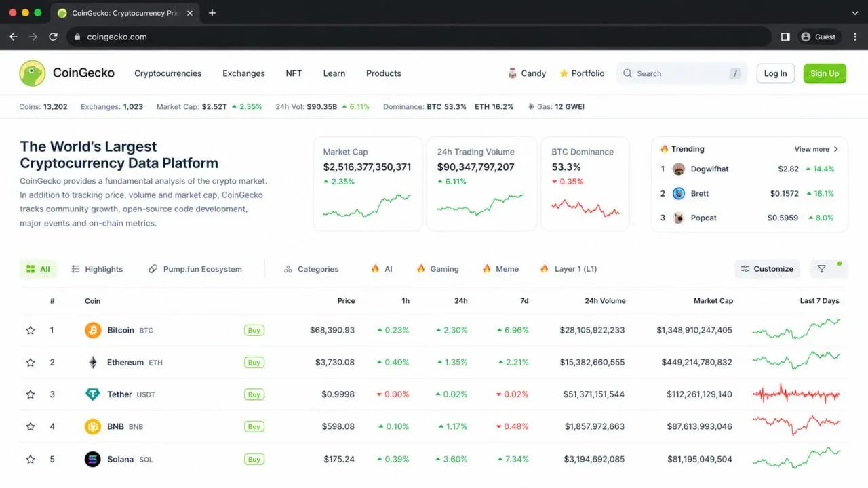The width and height of the screenshot is (868, 488).
Task: Click Buy button next to Ethereum
Action: click(254, 363)
